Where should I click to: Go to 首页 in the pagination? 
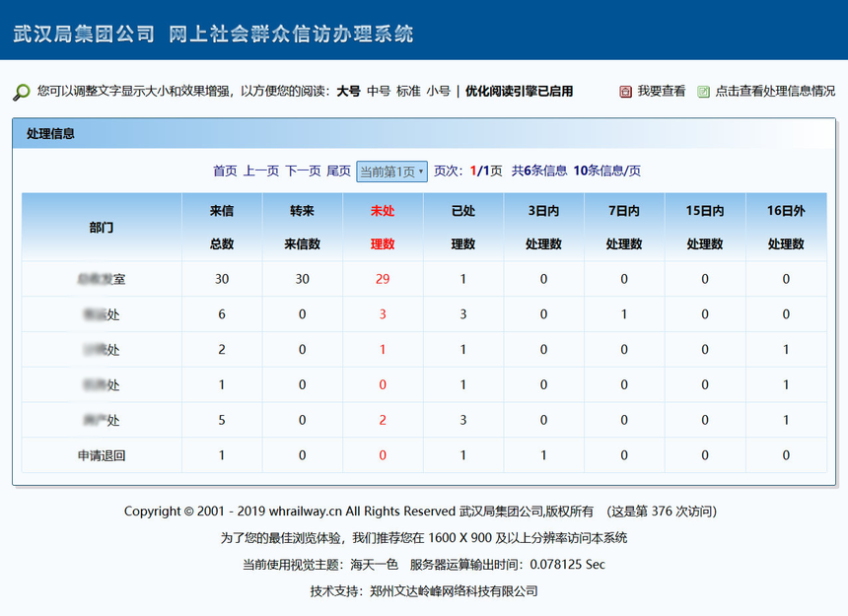[225, 171]
